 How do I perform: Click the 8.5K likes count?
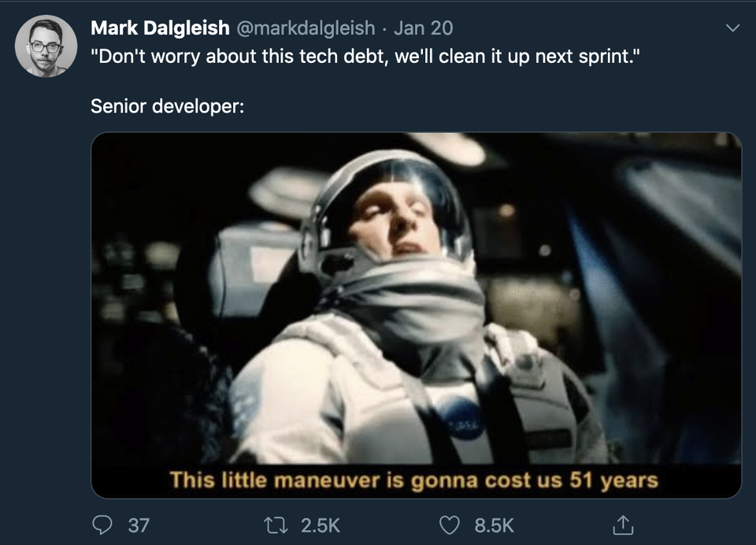(495, 525)
